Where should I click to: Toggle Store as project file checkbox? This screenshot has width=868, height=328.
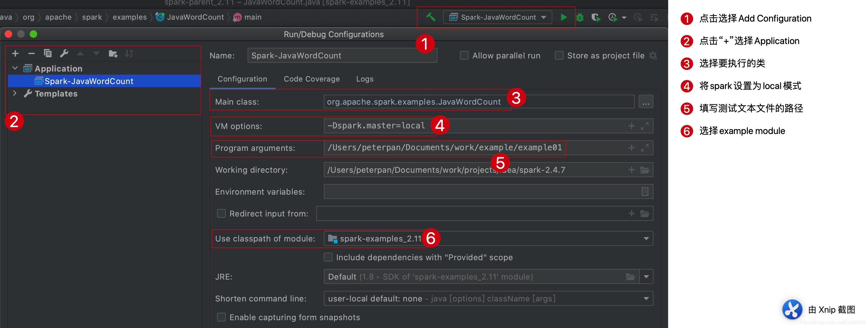[x=559, y=55]
